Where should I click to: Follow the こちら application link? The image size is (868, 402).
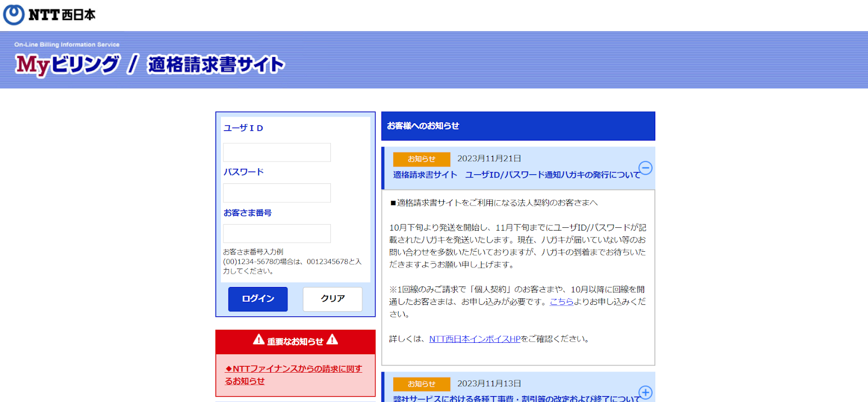(561, 302)
